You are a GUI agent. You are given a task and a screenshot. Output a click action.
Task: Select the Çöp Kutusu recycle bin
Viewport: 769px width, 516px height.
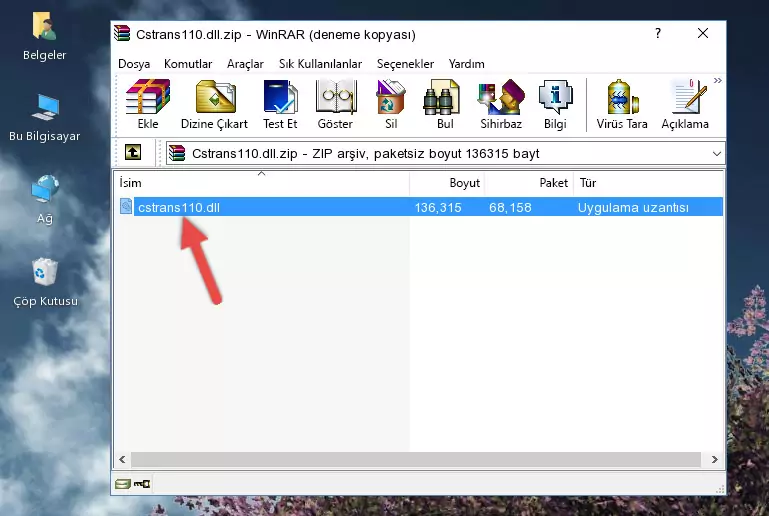[45, 282]
